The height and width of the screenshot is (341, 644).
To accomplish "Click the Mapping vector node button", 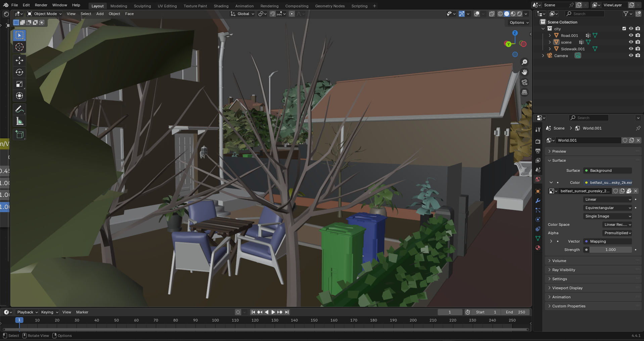I will coord(608,241).
